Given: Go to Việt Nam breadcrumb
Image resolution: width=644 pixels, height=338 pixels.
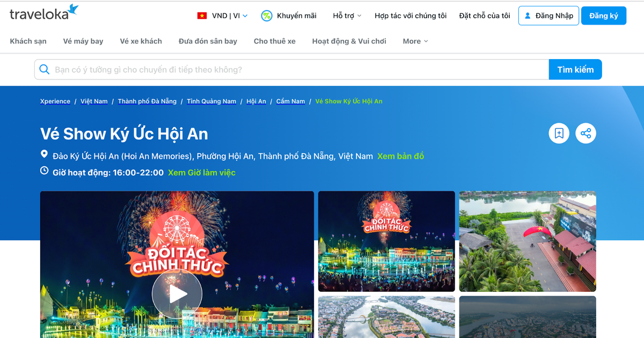Looking at the screenshot, I should pyautogui.click(x=94, y=101).
